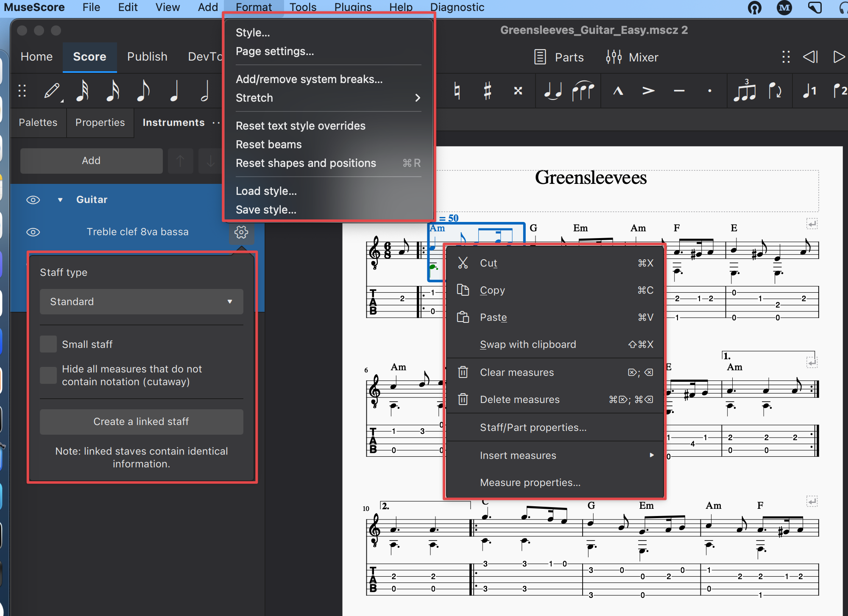848x616 pixels.
Task: Open the File menu
Action: (x=91, y=7)
